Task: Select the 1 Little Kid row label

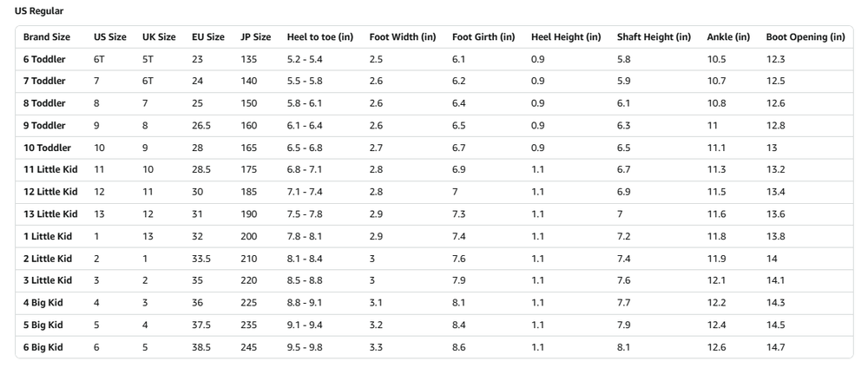Action: coord(48,236)
